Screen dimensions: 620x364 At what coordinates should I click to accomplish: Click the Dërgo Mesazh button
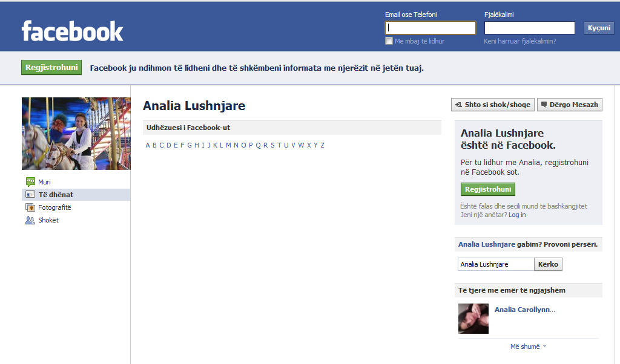click(569, 105)
